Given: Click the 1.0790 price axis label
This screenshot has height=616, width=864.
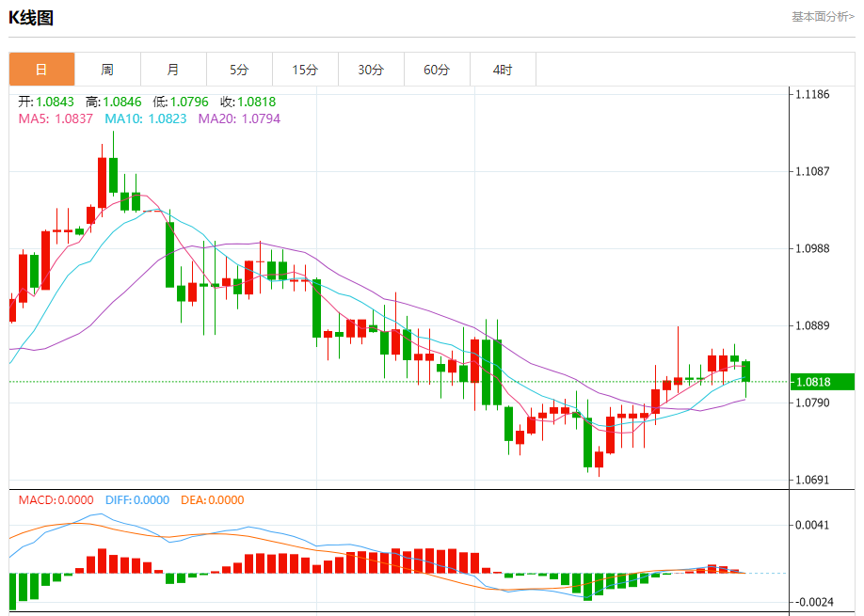Looking at the screenshot, I should pyautogui.click(x=812, y=403).
